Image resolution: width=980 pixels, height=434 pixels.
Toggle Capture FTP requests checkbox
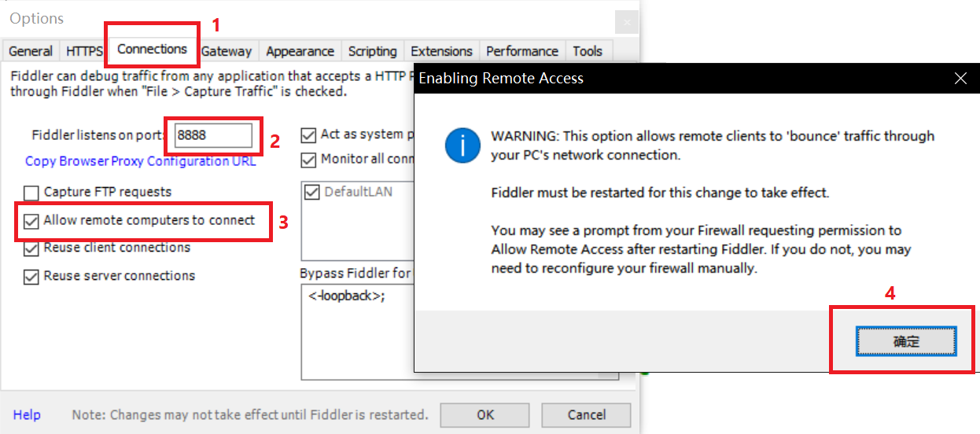[31, 193]
